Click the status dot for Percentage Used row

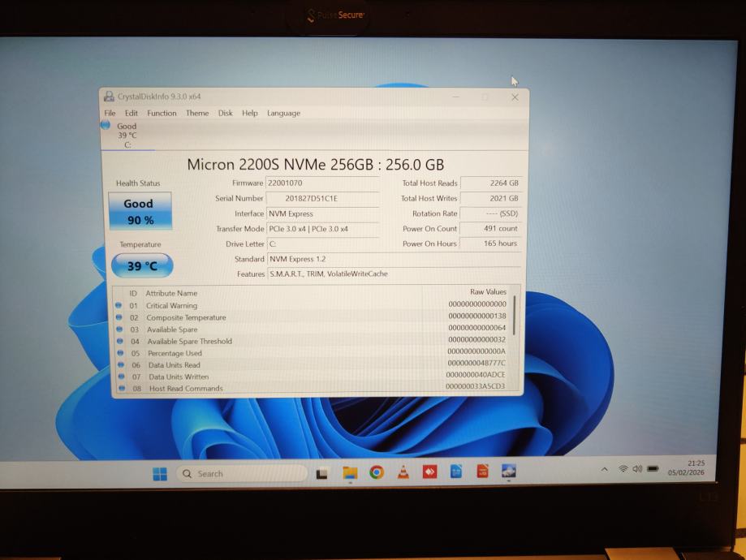click(x=120, y=352)
